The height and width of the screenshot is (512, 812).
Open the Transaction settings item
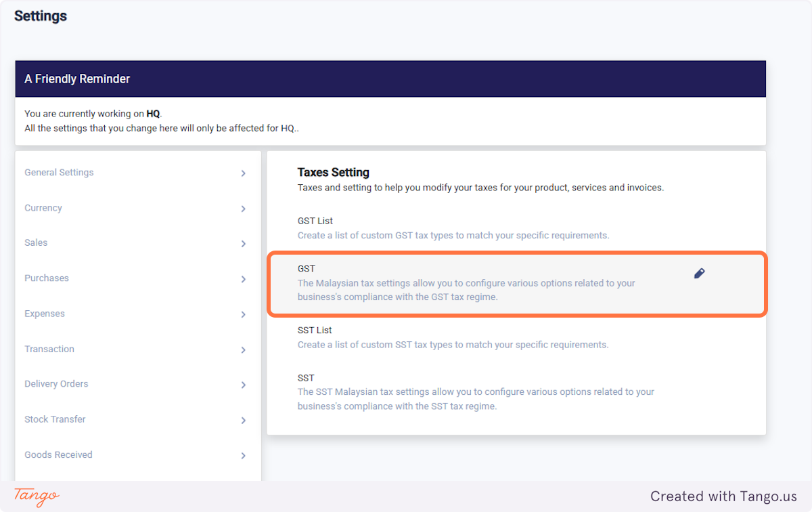click(x=138, y=349)
